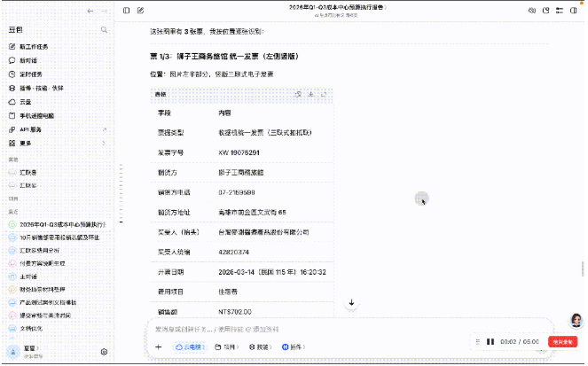This screenshot has height=366, width=588.
Task: Click the external-link arrow beside API 服务
Action: pos(105,129)
